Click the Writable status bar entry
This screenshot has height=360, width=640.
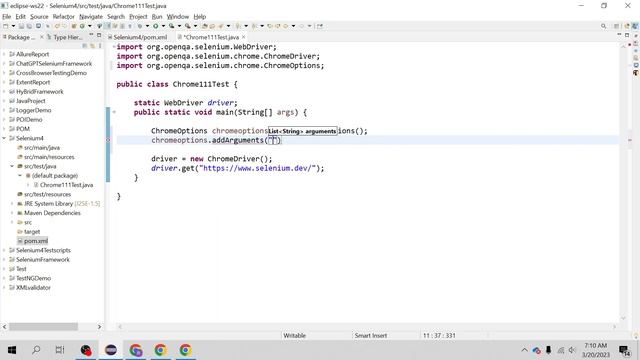tap(294, 336)
